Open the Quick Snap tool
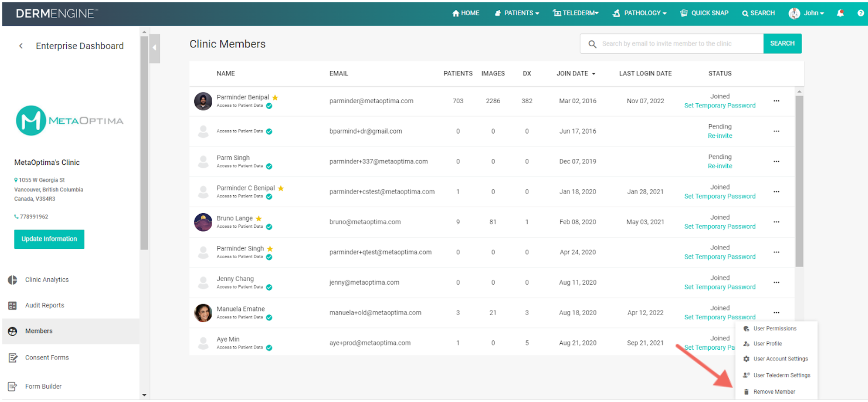This screenshot has width=868, height=402. point(704,13)
